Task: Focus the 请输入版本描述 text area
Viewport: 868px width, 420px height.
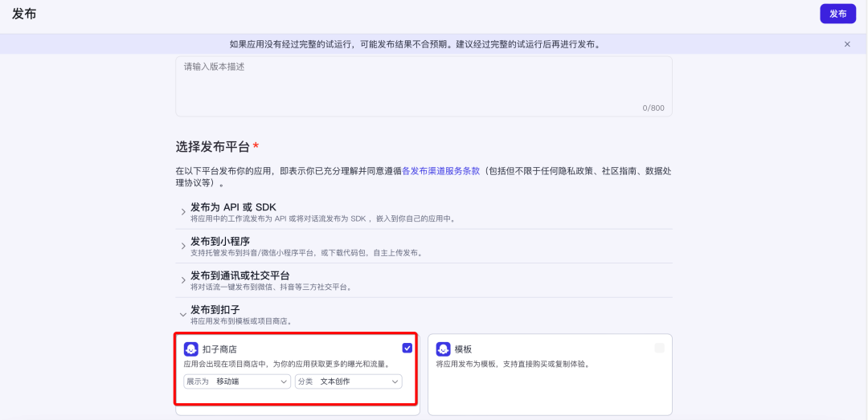Action: click(424, 86)
